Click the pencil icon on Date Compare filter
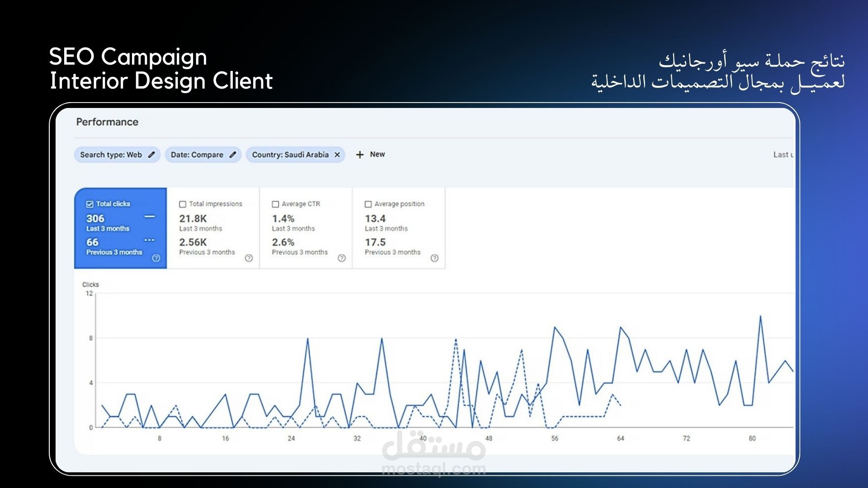868x488 pixels. coord(233,155)
